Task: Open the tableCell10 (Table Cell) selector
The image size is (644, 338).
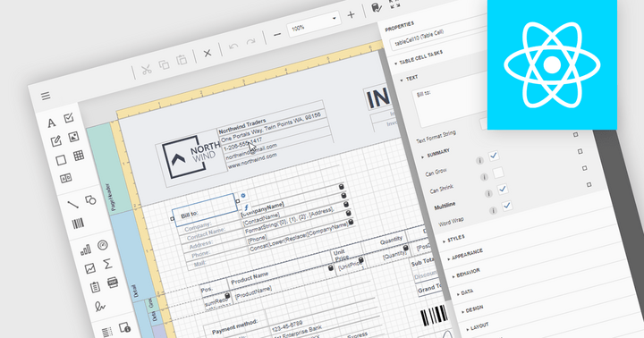Action: (x=437, y=36)
